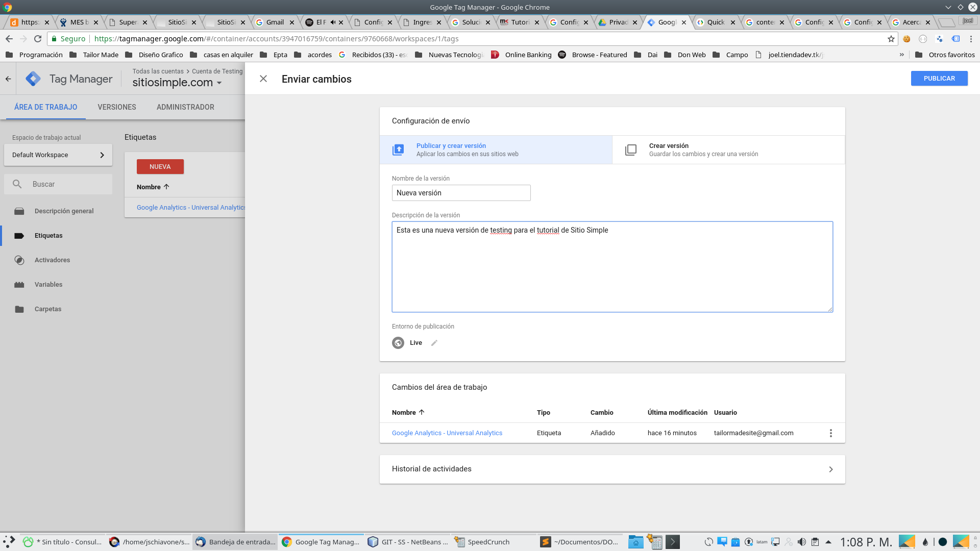Image resolution: width=980 pixels, height=551 pixels.
Task: Open Etiquetas in sidebar
Action: click(x=48, y=236)
